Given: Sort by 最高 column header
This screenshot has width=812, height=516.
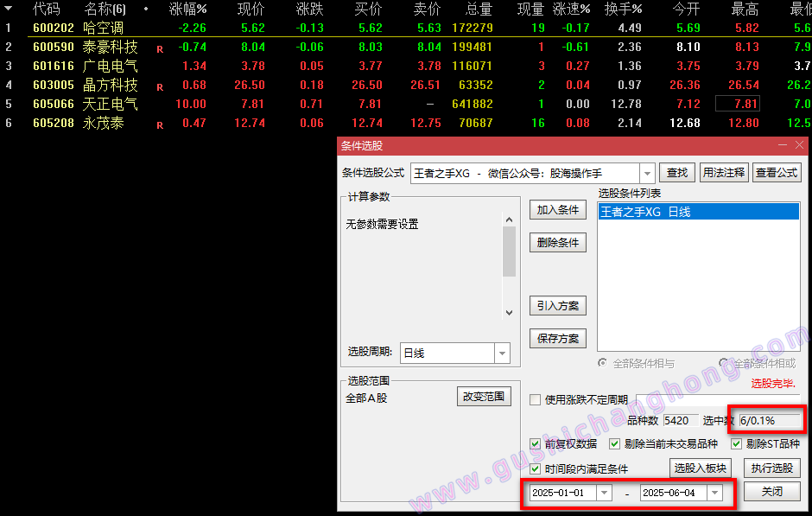Looking at the screenshot, I should point(745,9).
